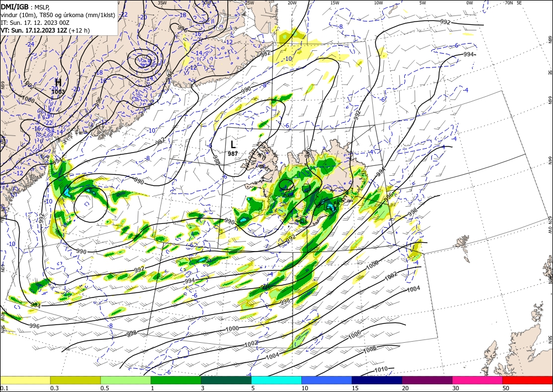553x392 pixels.
Task: Click the legend value '50'
Action: click(506, 388)
